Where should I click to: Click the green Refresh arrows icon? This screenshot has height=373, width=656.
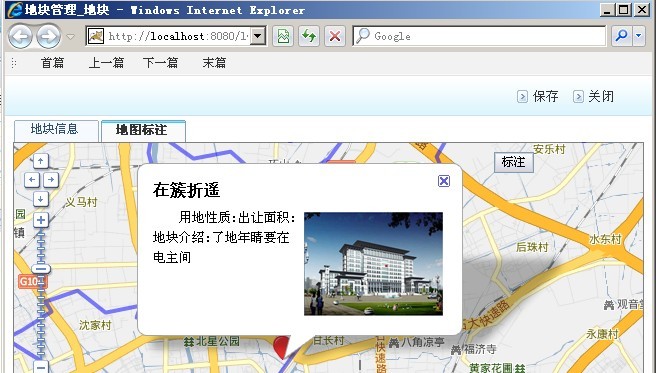(x=309, y=36)
